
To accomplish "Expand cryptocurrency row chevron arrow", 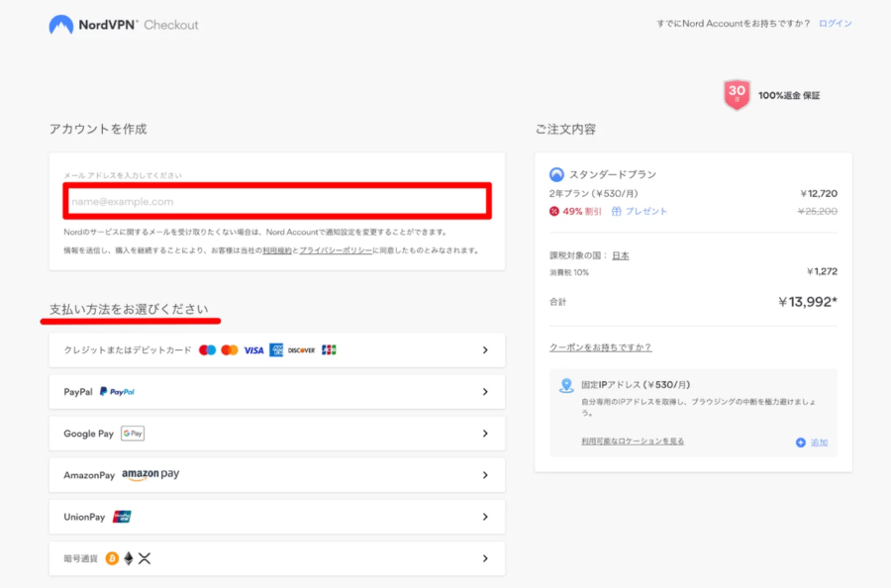I will (x=485, y=558).
